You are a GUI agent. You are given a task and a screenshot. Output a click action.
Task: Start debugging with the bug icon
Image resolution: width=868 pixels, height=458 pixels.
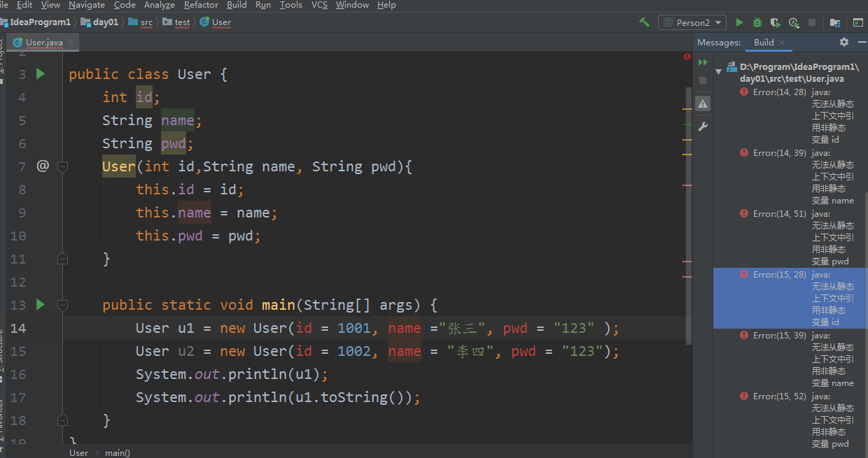click(x=757, y=22)
